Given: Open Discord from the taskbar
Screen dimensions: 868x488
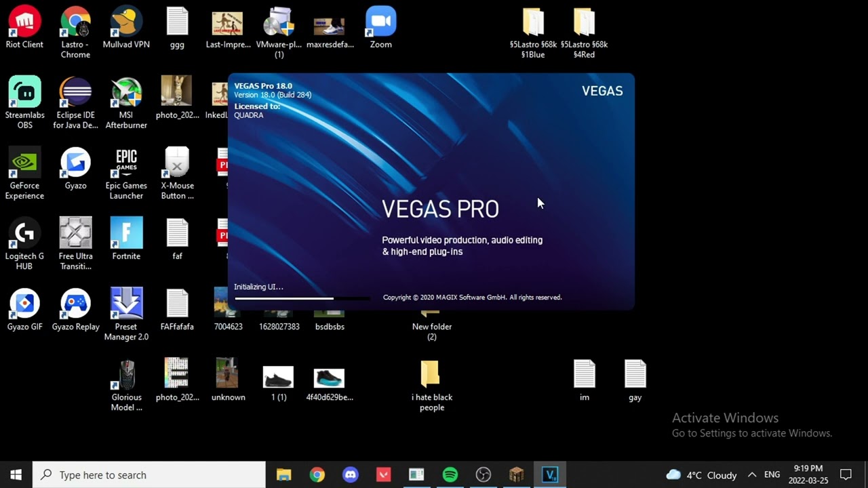Looking at the screenshot, I should click(x=350, y=474).
